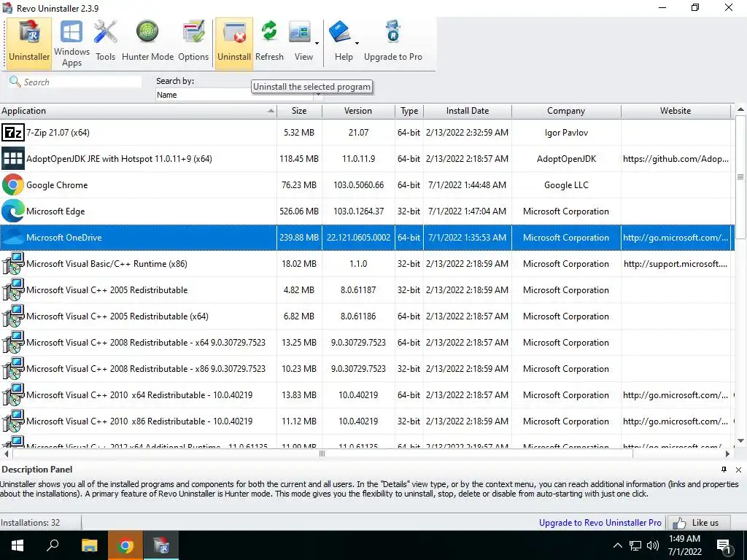The width and height of the screenshot is (747, 560).
Task: Open File Explorer from taskbar
Action: click(x=89, y=545)
